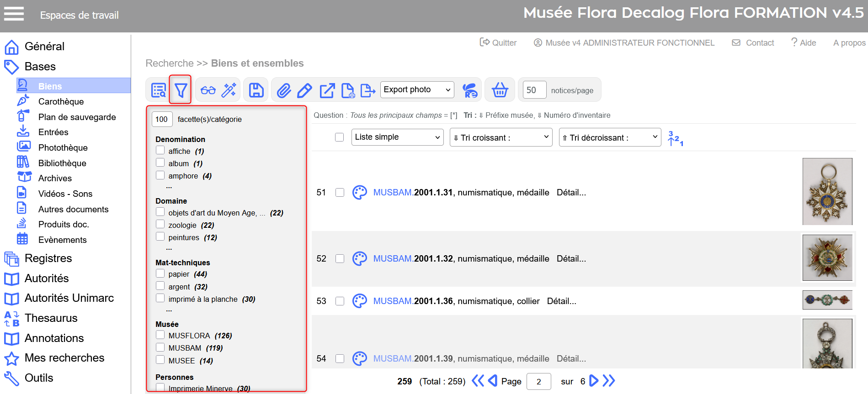868x394 pixels.
Task: Open the hamburger menu icon
Action: 14,14
